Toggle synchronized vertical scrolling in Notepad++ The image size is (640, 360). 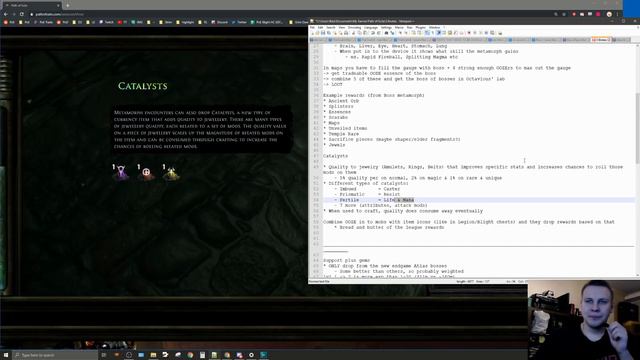(413, 33)
